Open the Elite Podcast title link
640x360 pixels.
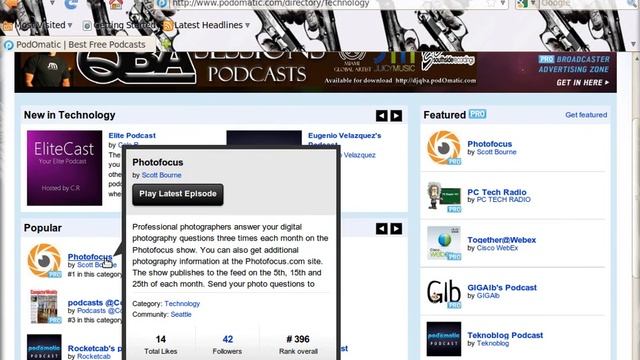tap(132, 136)
